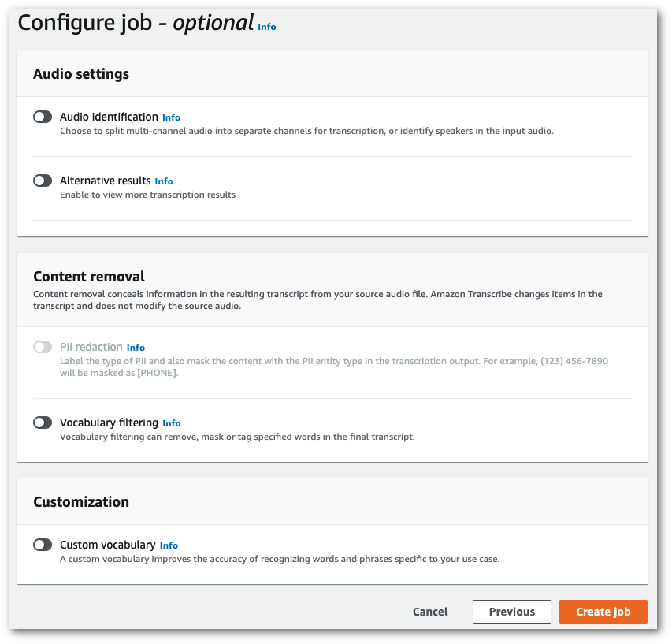Toggle the Custom vocabulary switch
Screen dimensions: 672x644
click(43, 545)
